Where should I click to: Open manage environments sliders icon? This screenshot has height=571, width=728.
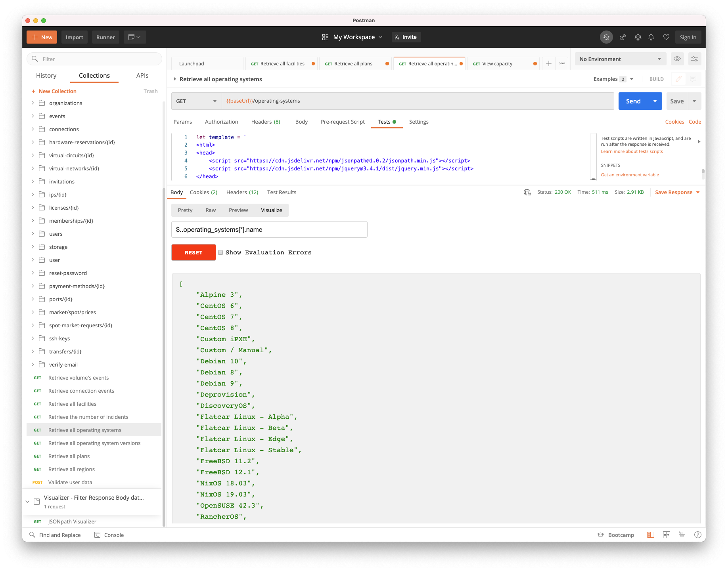coord(695,59)
